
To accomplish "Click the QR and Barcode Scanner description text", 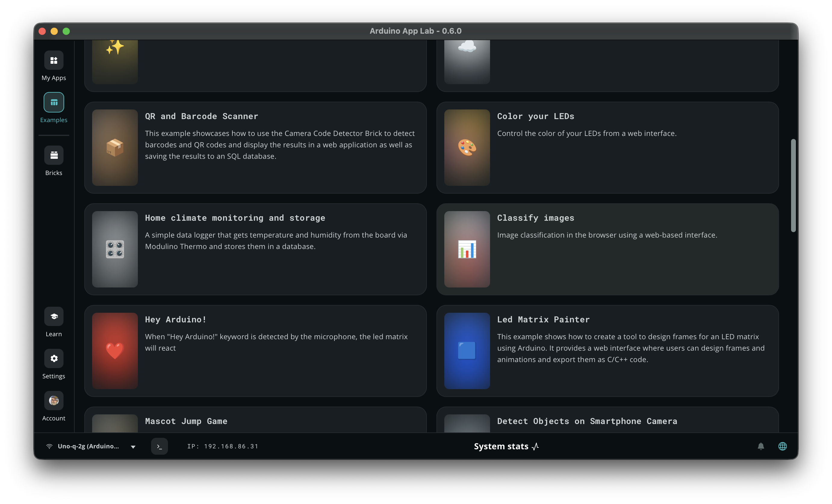I will [x=280, y=145].
